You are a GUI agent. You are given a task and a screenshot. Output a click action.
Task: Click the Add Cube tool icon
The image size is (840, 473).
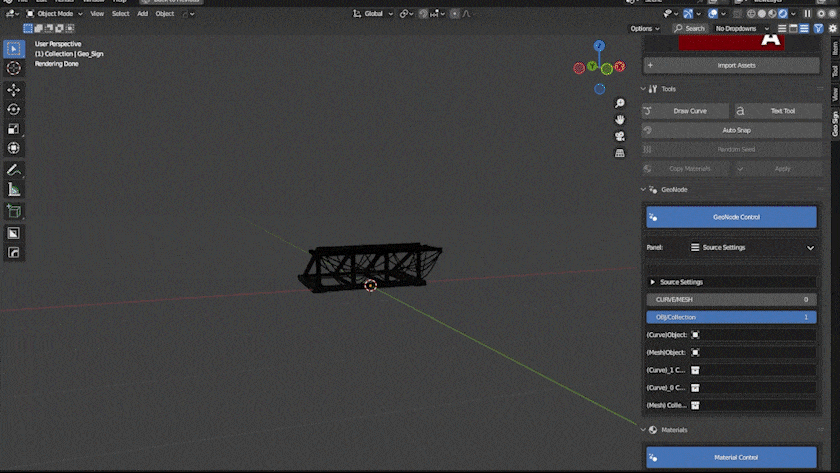point(14,211)
